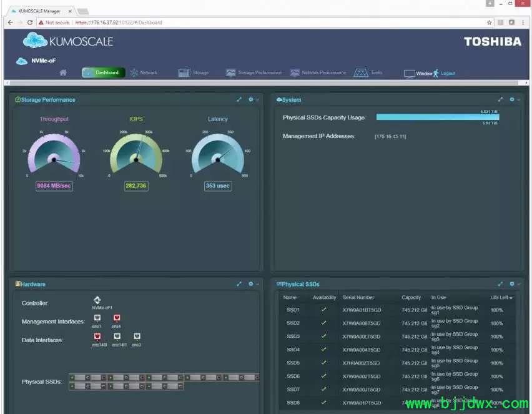Click the 282,736 IOPS value
Screen dimensions: 532x414
tap(135, 186)
